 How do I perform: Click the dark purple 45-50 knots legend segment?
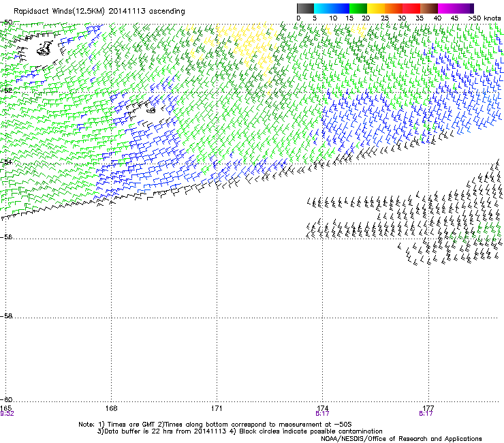(x=464, y=8)
